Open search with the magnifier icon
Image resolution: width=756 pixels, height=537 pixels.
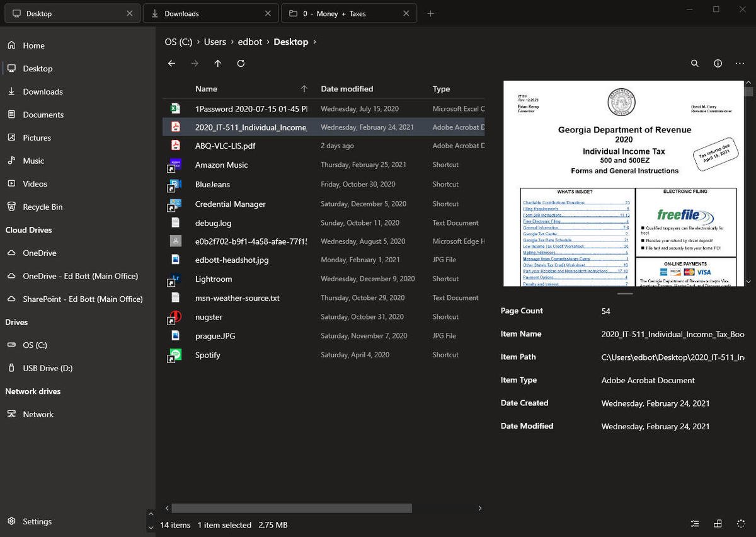(694, 64)
